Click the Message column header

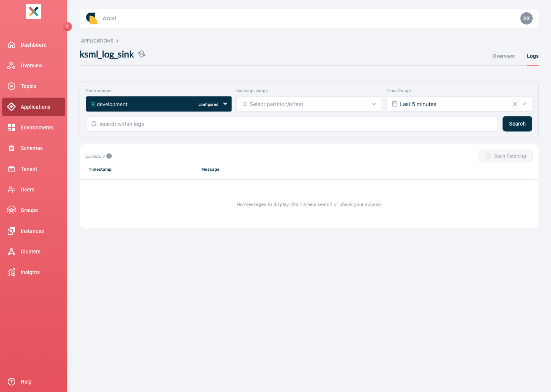coord(210,169)
